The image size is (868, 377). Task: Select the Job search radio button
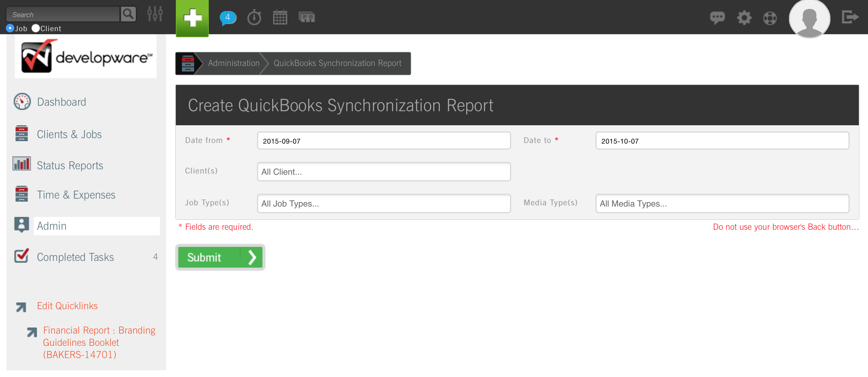pyautogui.click(x=10, y=28)
